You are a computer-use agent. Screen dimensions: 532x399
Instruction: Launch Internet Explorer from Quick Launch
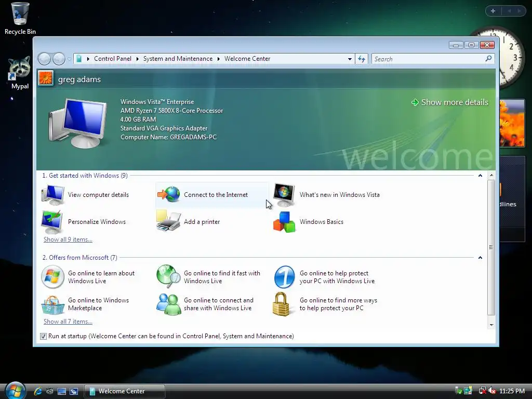pos(38,391)
